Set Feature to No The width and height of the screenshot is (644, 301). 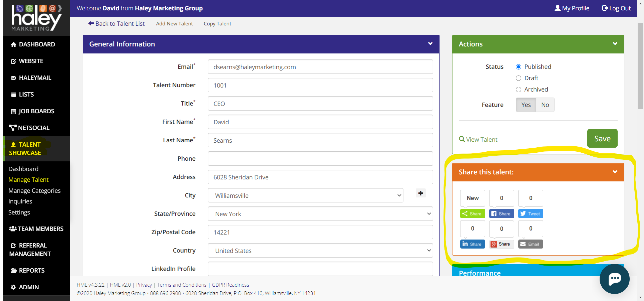click(545, 105)
